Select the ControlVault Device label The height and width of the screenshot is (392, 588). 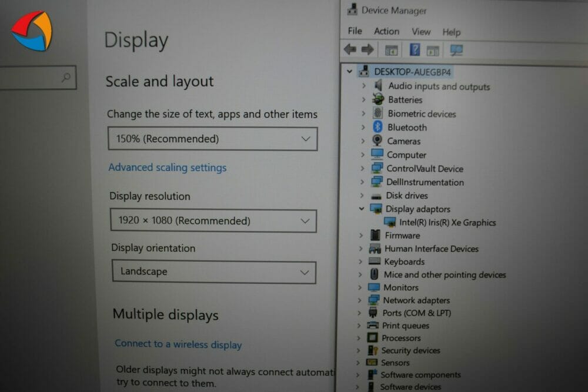point(425,169)
